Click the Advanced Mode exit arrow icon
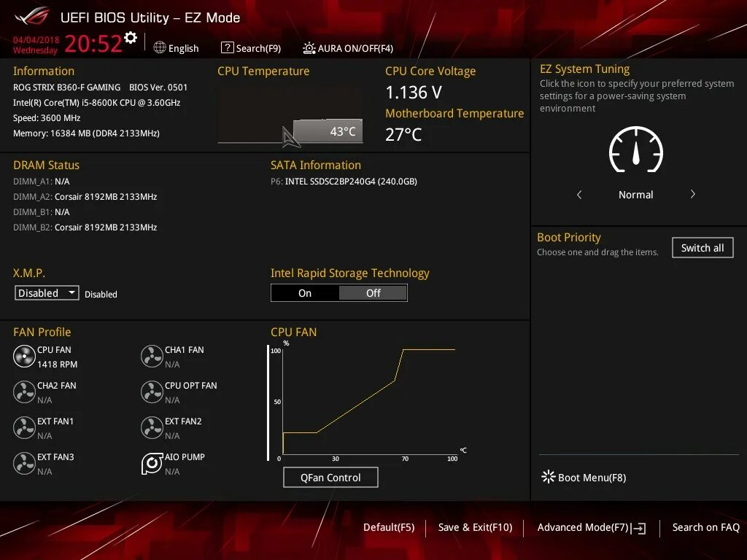This screenshot has height=560, width=747. click(639, 528)
